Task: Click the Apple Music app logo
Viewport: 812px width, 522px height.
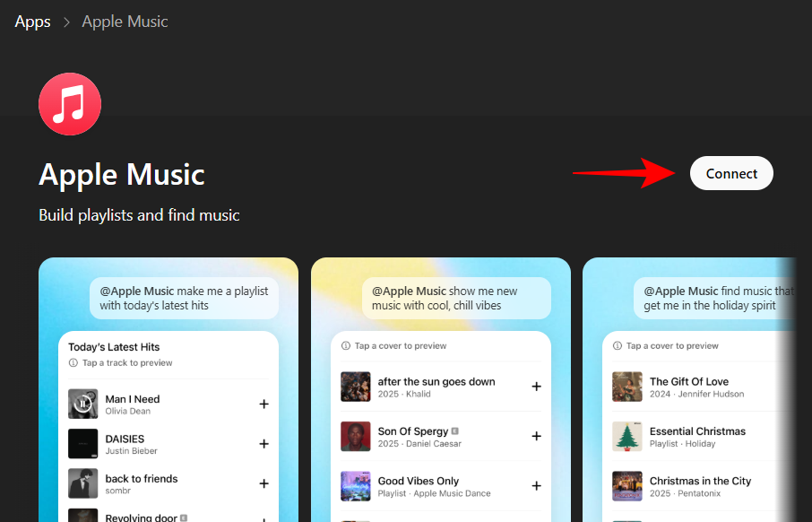Action: click(70, 104)
